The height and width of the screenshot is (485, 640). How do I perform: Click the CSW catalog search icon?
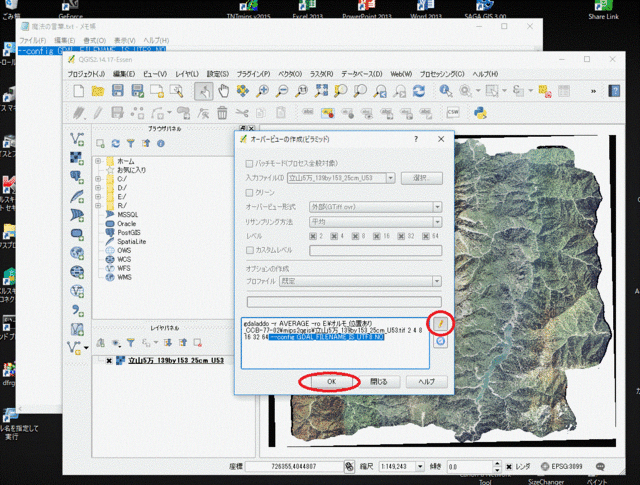click(453, 112)
